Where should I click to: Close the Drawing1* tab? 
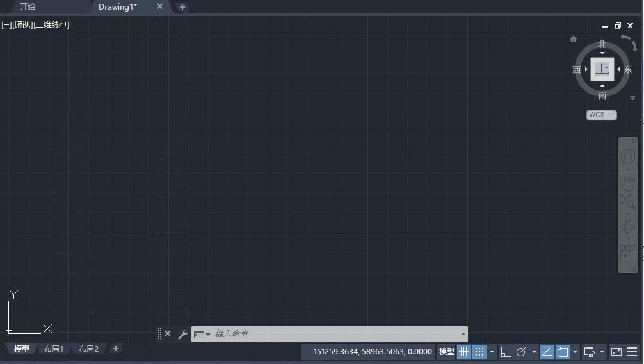160,6
